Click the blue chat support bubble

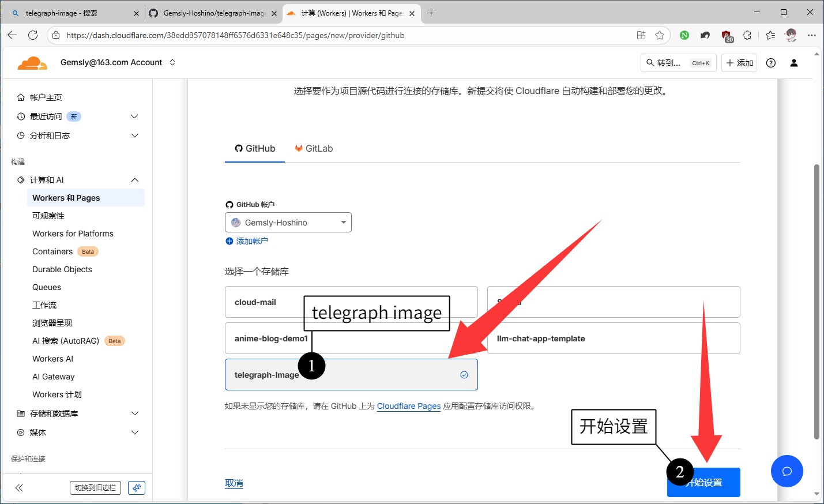click(x=787, y=471)
